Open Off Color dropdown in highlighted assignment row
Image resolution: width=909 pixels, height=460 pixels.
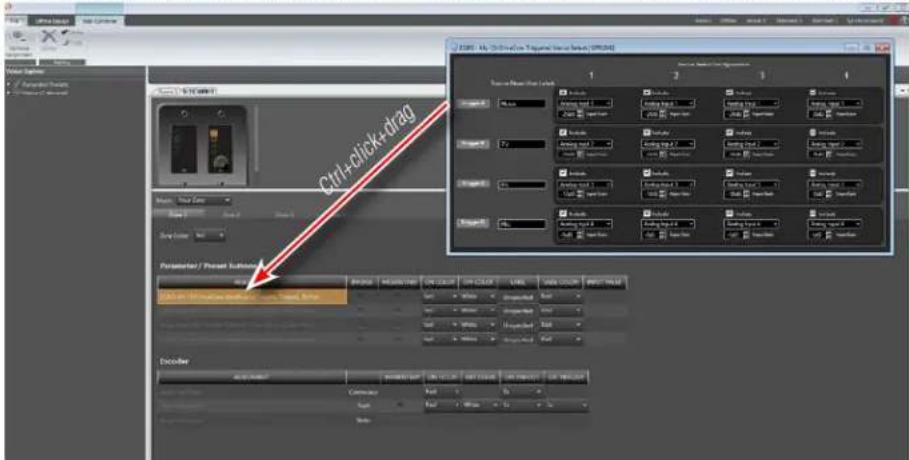pyautogui.click(x=478, y=296)
